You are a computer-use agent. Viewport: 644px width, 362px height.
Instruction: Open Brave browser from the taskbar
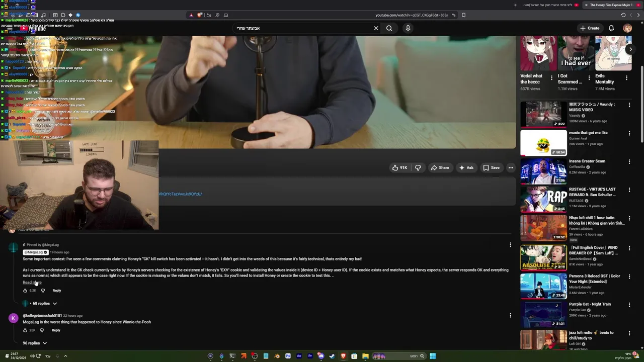pyautogui.click(x=344, y=356)
